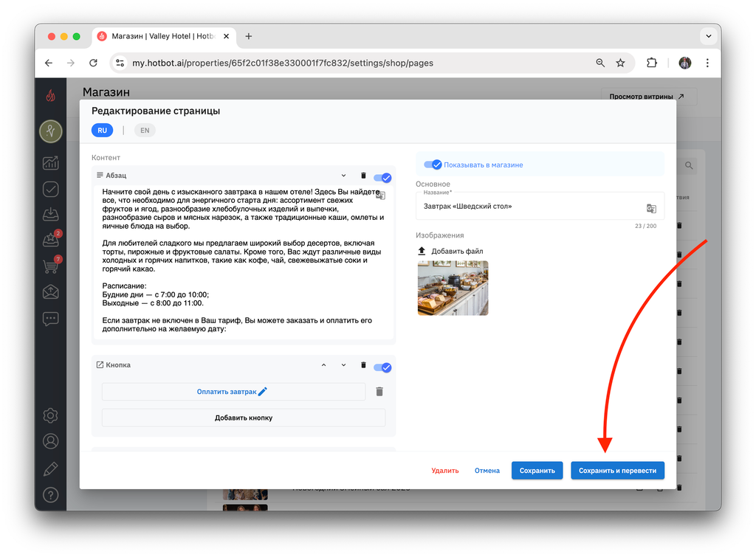Move the Кнопка block down with chevron
756x557 pixels.
click(343, 364)
